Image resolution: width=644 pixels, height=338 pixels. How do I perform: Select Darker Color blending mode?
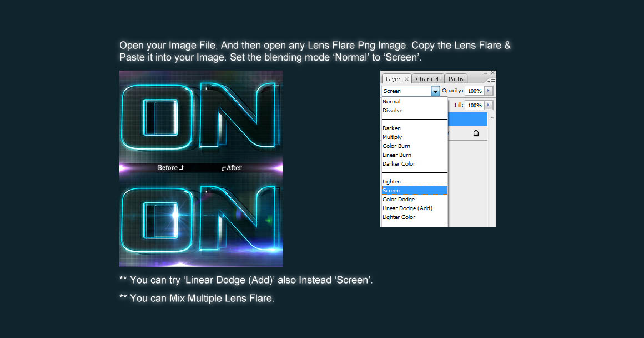click(x=399, y=164)
